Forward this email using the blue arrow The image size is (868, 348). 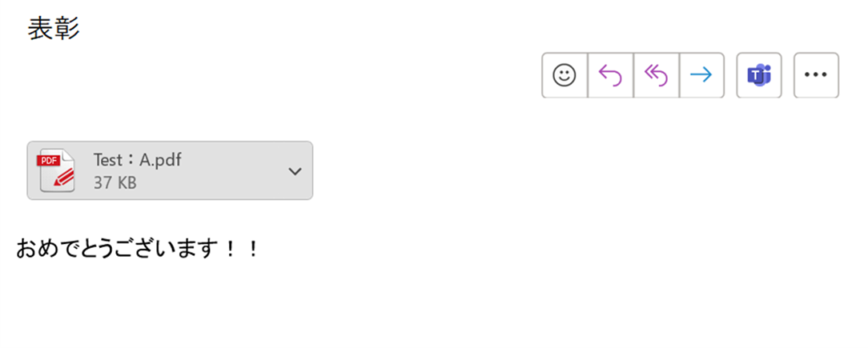pyautogui.click(x=702, y=75)
